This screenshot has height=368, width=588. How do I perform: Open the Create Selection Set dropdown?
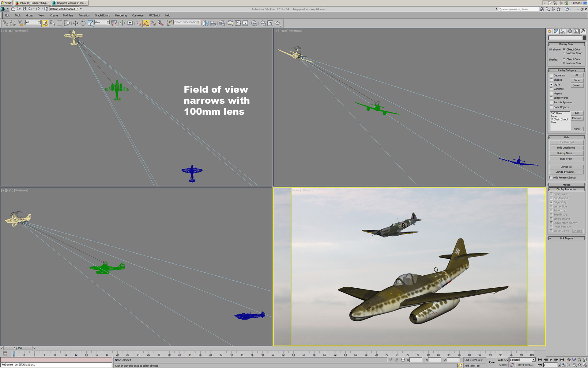(198, 22)
